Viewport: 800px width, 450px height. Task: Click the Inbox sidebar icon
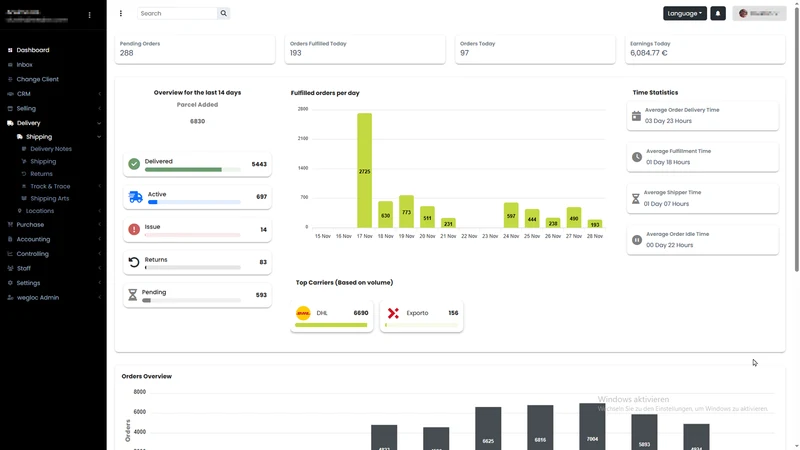pyautogui.click(x=10, y=65)
